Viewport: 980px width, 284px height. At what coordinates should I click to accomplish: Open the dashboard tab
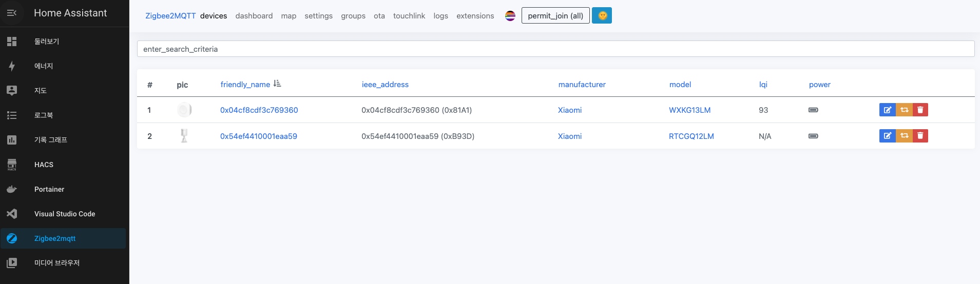tap(254, 16)
